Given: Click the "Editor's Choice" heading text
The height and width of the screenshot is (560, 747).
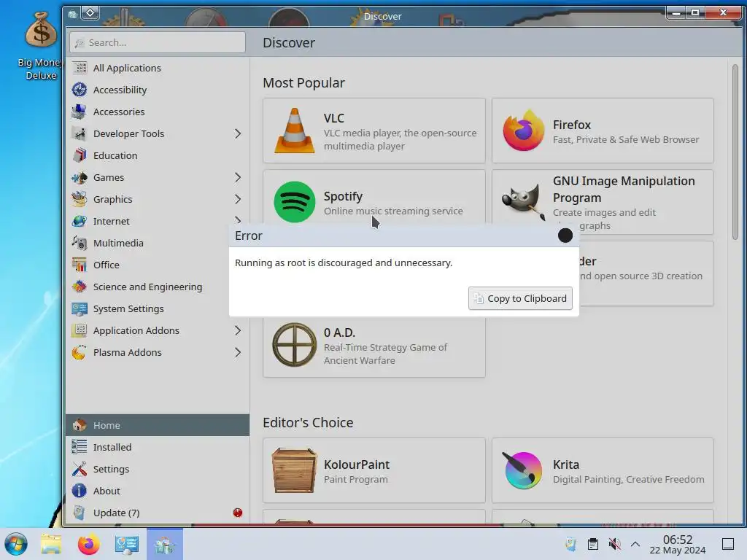Looking at the screenshot, I should coord(308,422).
